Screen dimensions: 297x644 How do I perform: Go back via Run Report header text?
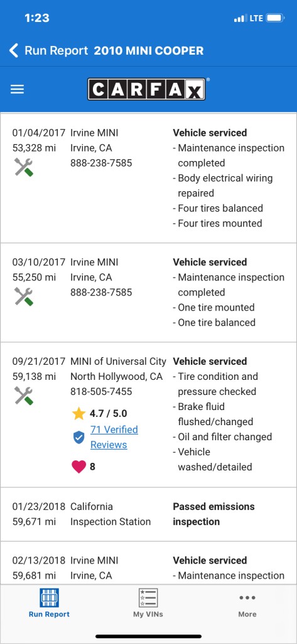(57, 50)
